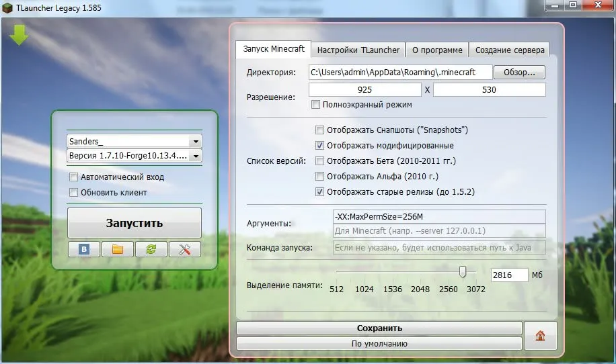Screen dimensions: 616x364
Task: Click the TLauncher title bar app icon
Action: (x=9, y=6)
